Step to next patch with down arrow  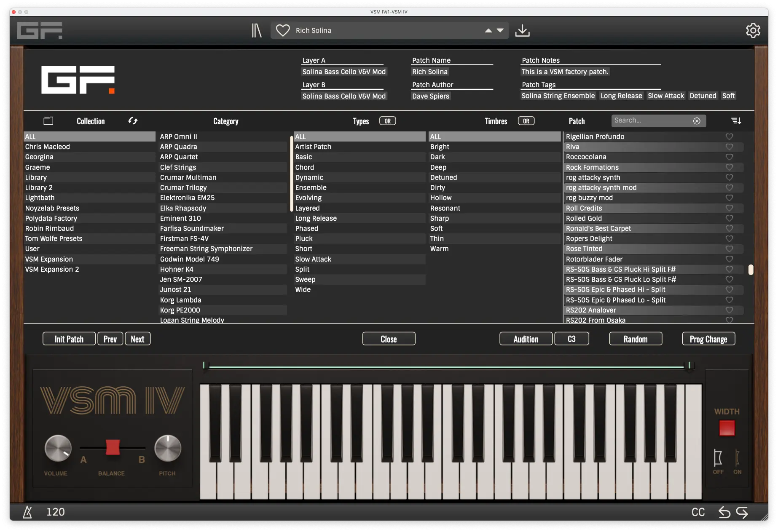pyautogui.click(x=500, y=30)
